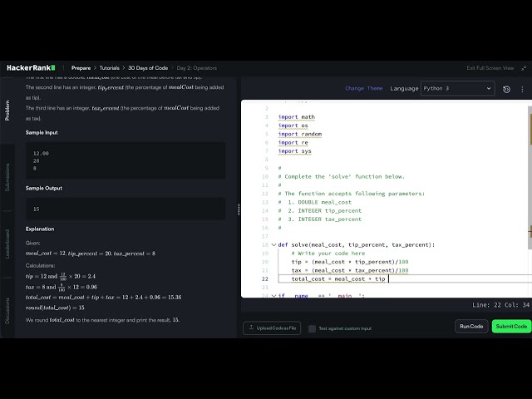Click Sample Output heading
Viewport: 532px width, 399px height.
point(44,189)
